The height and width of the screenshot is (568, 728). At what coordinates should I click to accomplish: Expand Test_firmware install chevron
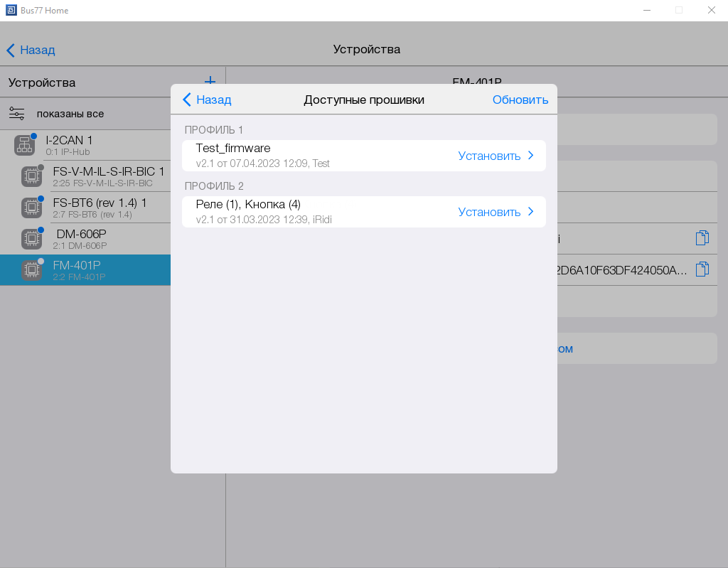click(x=530, y=156)
